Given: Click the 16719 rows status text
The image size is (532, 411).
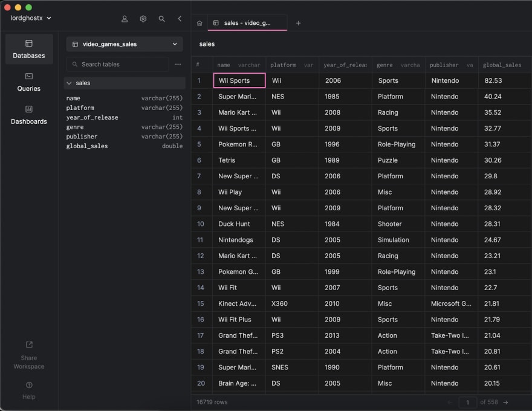Looking at the screenshot, I should [212, 402].
